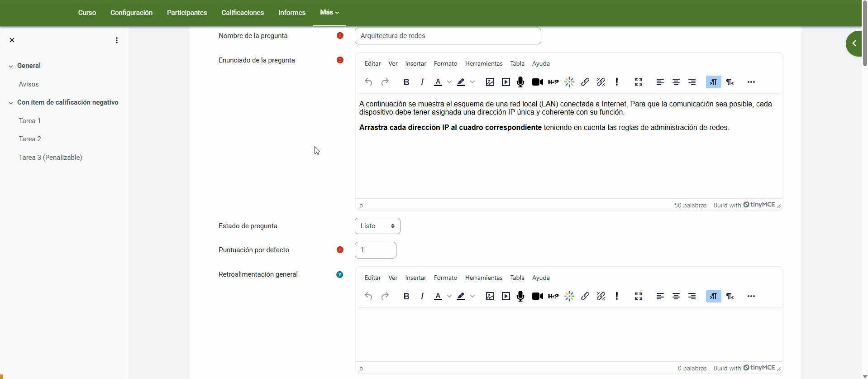Toggle Bold in question text editor
This screenshot has height=379, width=868.
[x=406, y=82]
